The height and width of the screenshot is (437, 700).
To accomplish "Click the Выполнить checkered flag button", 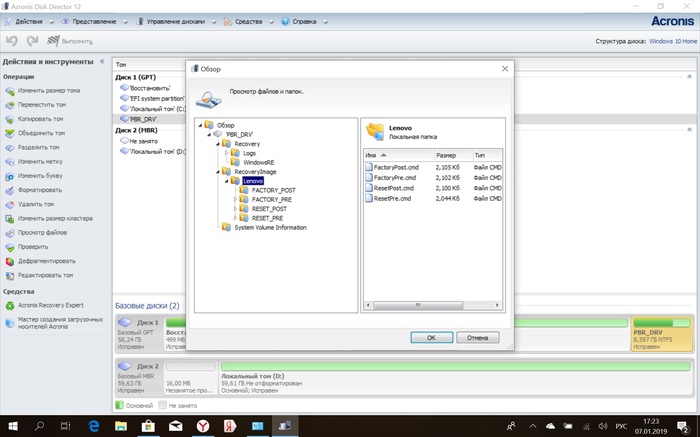I will point(70,41).
